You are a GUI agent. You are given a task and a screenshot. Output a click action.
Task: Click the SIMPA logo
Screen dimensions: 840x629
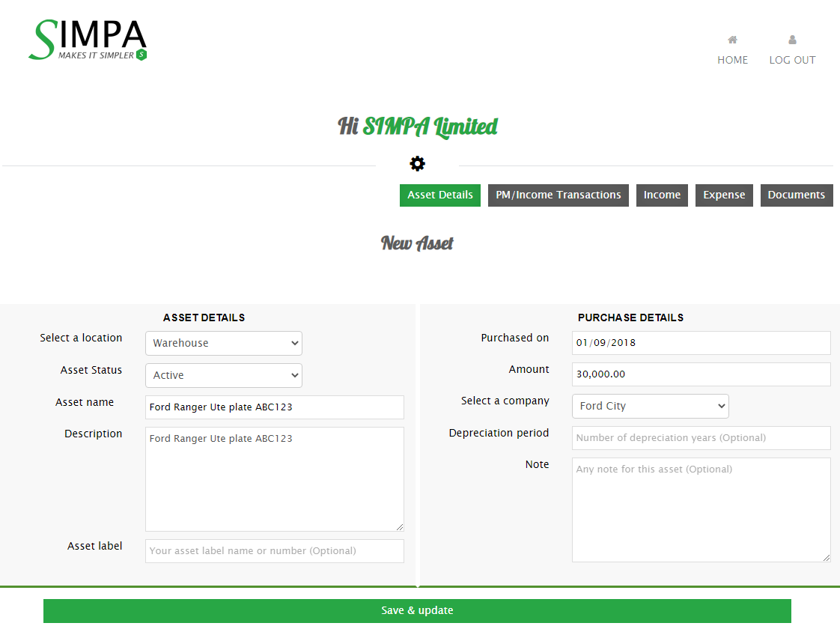(x=88, y=40)
